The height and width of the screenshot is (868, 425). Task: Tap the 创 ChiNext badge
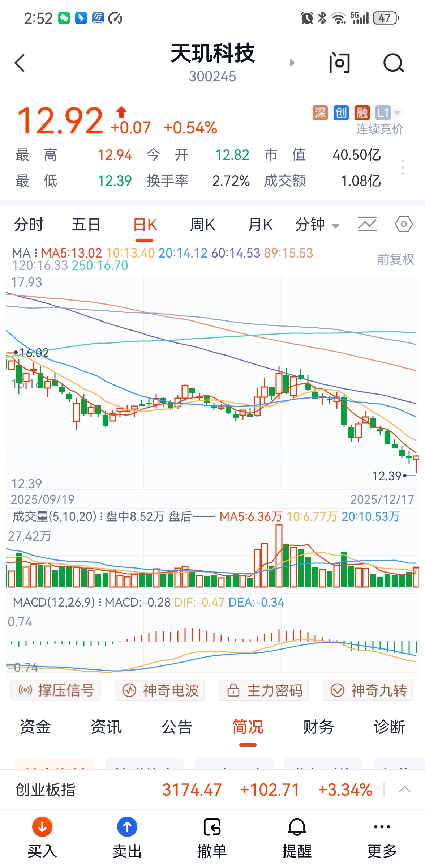pyautogui.click(x=341, y=113)
